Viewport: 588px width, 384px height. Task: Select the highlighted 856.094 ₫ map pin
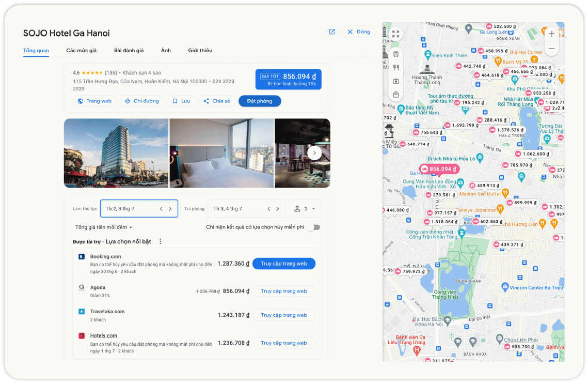[439, 170]
